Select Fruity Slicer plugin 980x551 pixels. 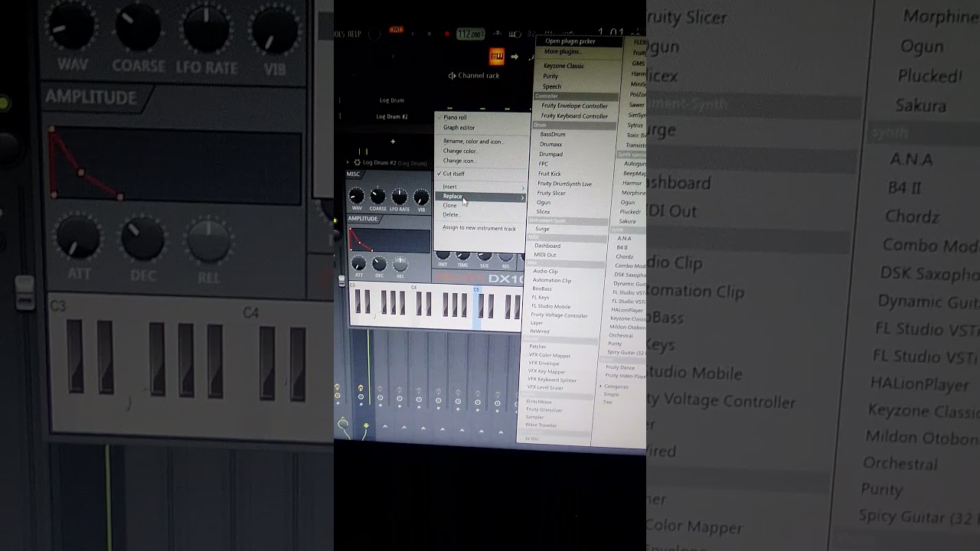pyautogui.click(x=551, y=194)
